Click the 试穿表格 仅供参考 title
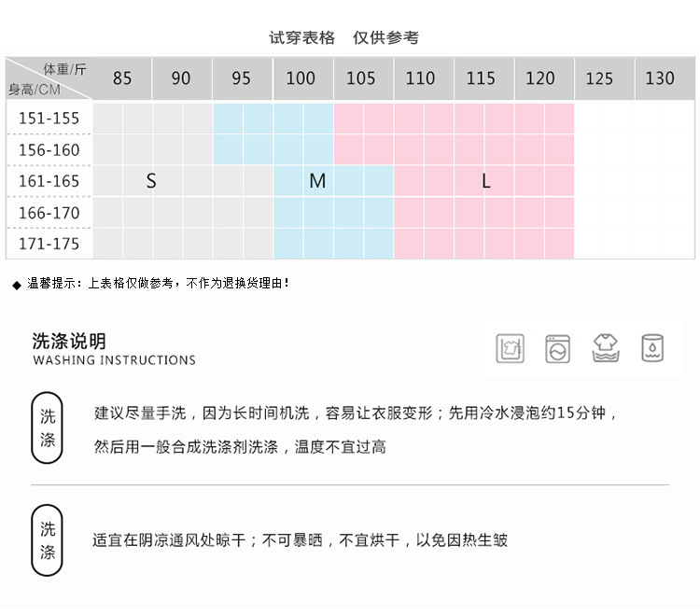This screenshot has height=616, width=700. (x=344, y=37)
